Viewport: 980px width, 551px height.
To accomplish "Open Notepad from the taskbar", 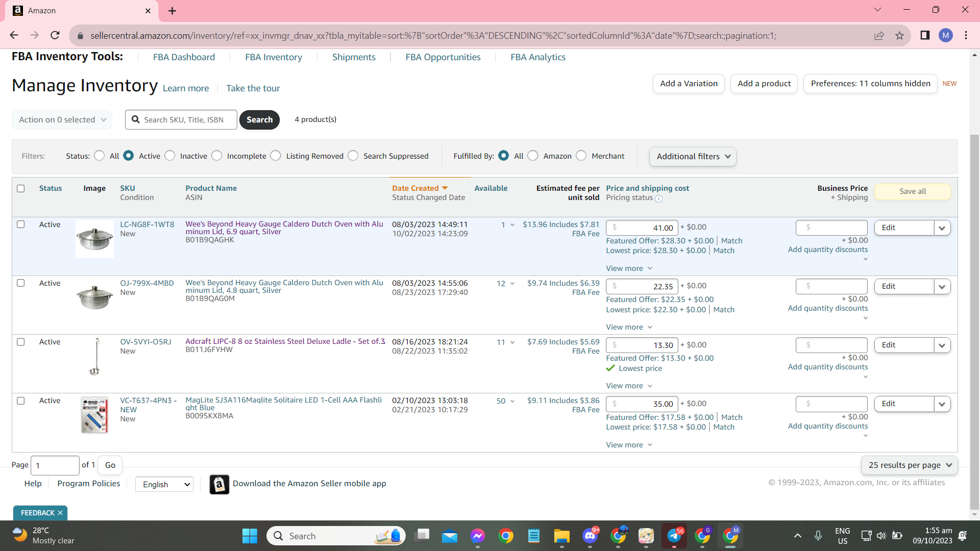I will [x=534, y=536].
